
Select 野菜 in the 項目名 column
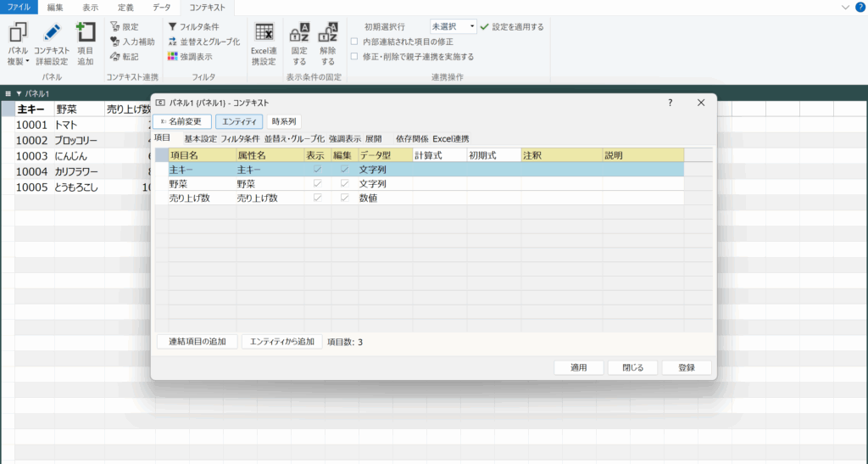[x=202, y=183]
